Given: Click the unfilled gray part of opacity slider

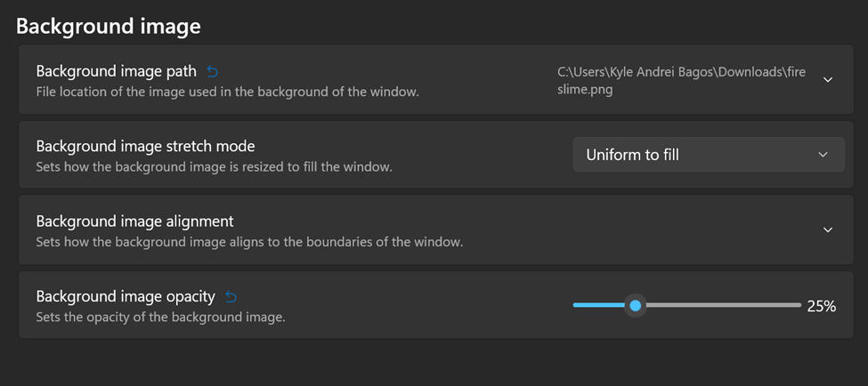Looking at the screenshot, I should 723,305.
